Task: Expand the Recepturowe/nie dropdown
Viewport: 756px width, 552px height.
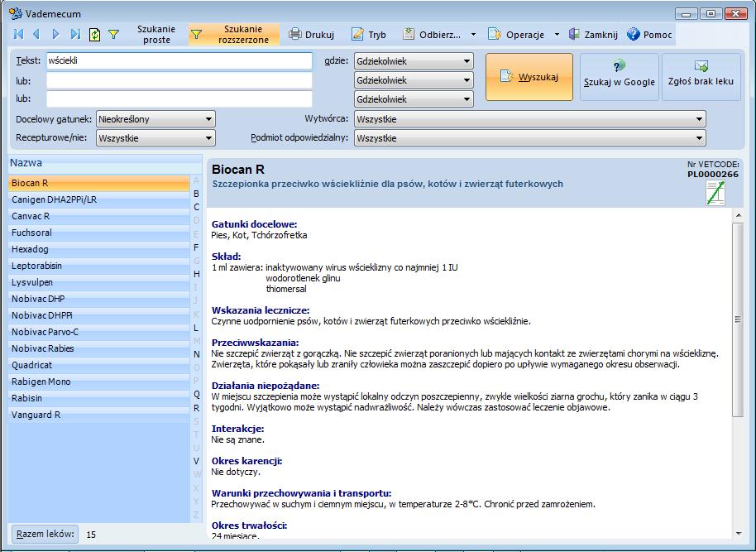Action: point(156,138)
